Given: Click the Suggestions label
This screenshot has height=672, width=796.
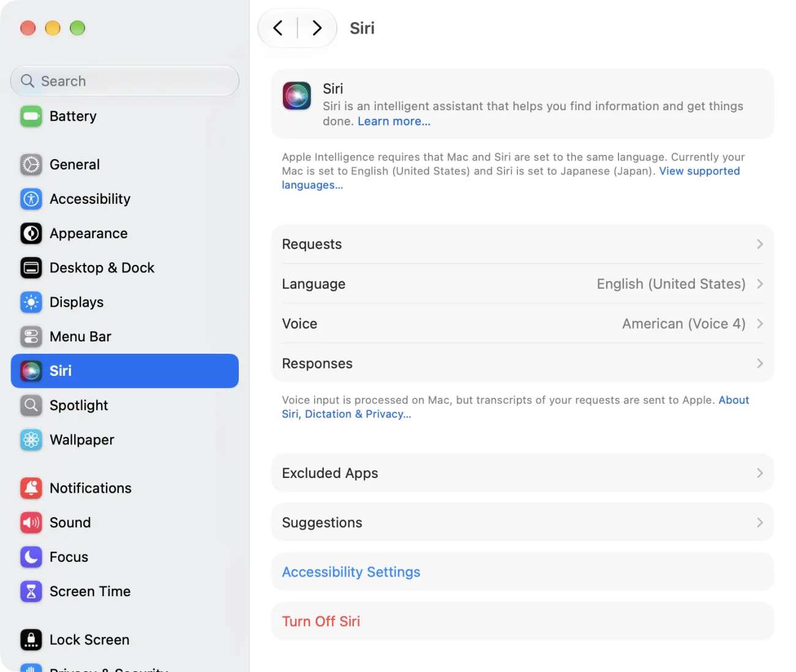Looking at the screenshot, I should [322, 523].
